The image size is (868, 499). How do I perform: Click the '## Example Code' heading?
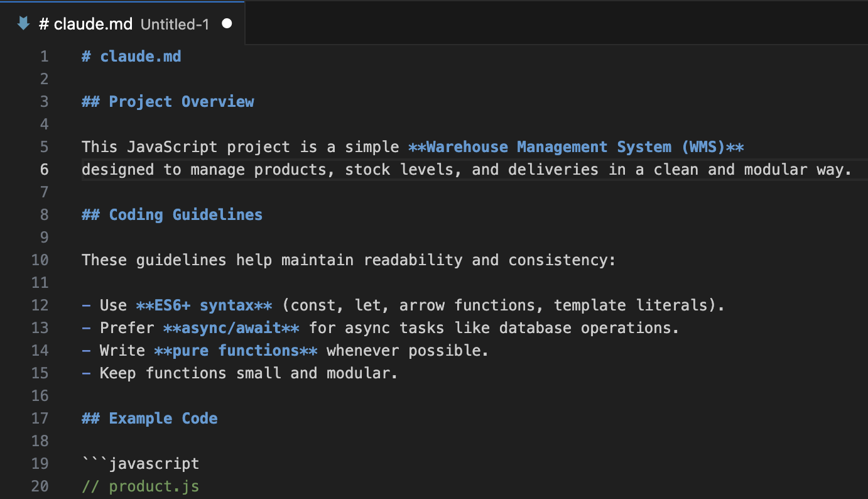click(149, 418)
